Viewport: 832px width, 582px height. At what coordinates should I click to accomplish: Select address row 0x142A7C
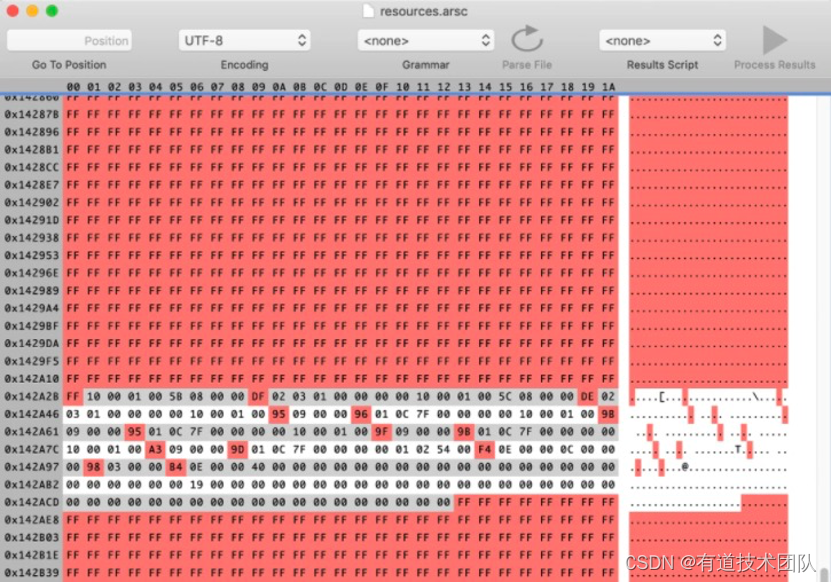click(32, 449)
